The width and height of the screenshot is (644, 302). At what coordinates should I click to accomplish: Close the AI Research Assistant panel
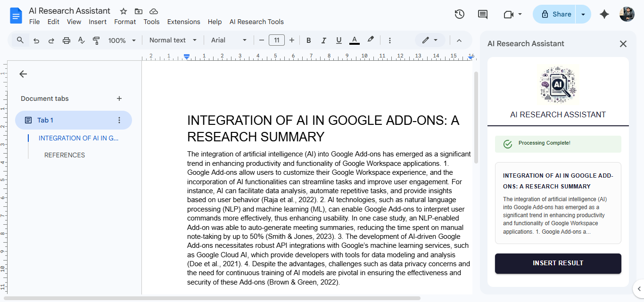[x=623, y=43]
